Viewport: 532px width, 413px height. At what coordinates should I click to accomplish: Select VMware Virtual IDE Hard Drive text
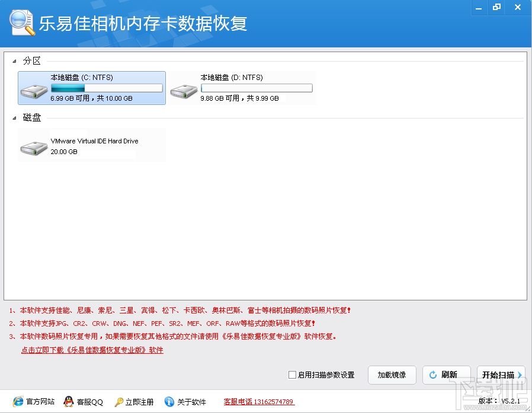pyautogui.click(x=94, y=141)
